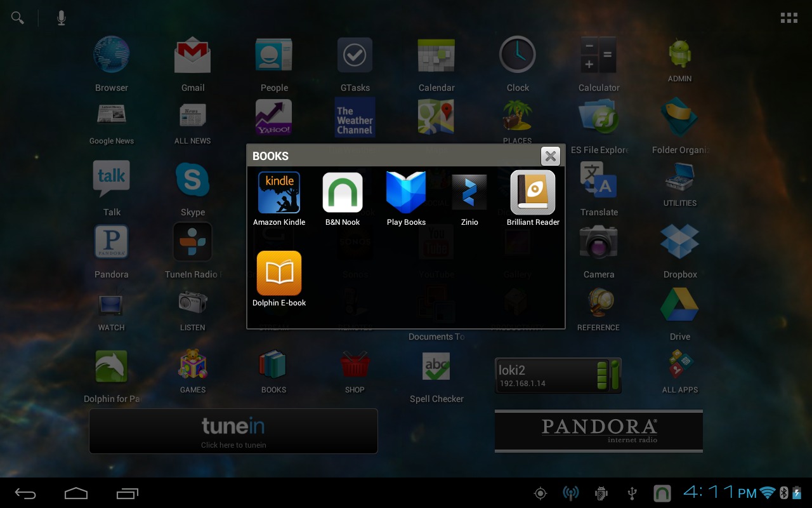Launch the Google Drive app

point(680,313)
